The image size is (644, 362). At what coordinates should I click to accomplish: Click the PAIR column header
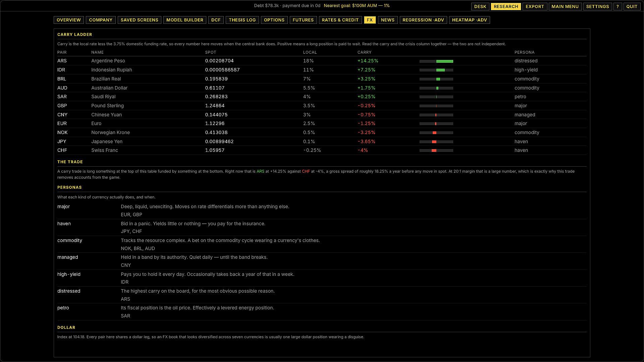coord(62,52)
